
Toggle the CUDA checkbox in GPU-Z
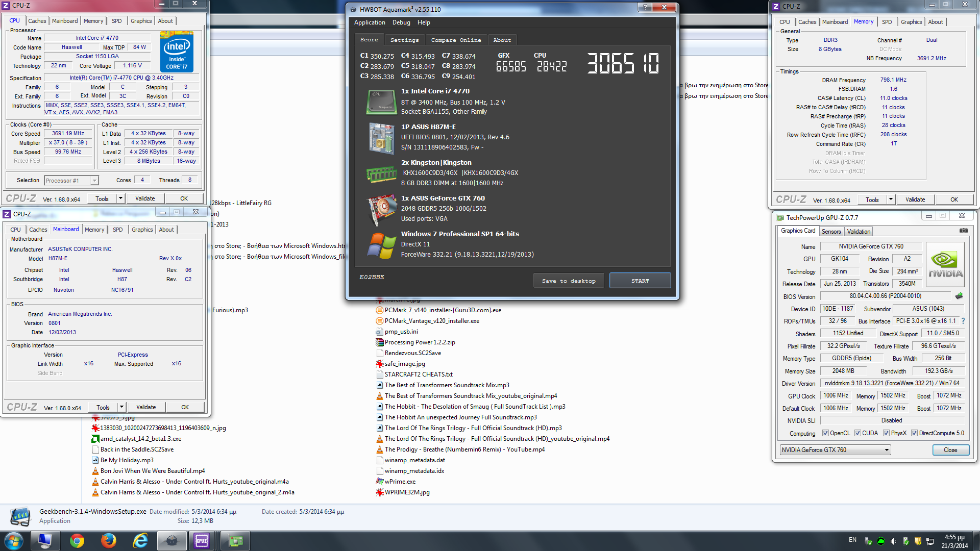point(857,433)
